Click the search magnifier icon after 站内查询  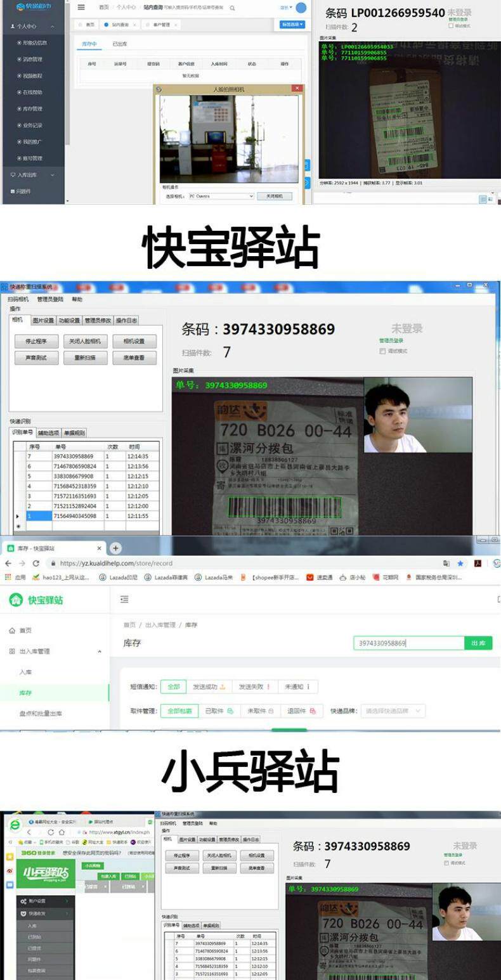232,8
